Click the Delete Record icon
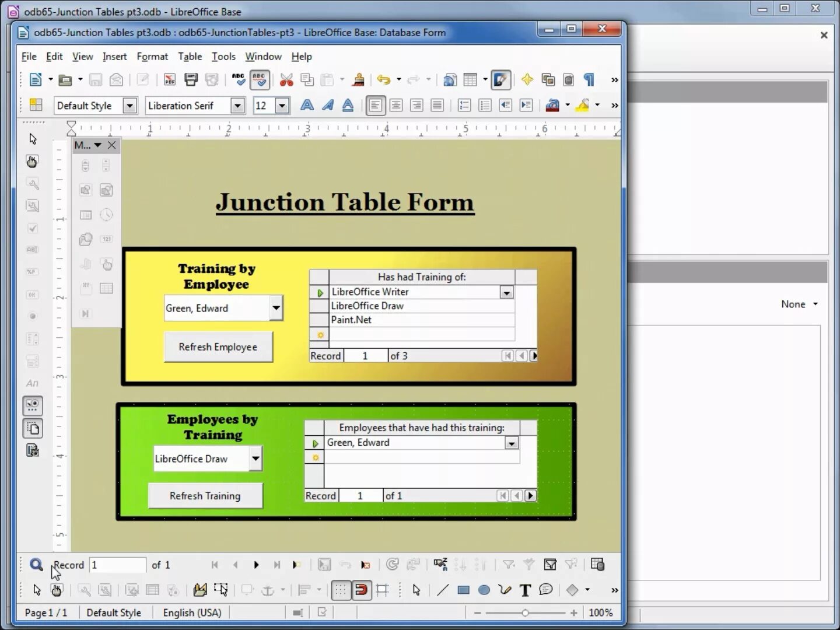The height and width of the screenshot is (630, 840). coord(365,565)
